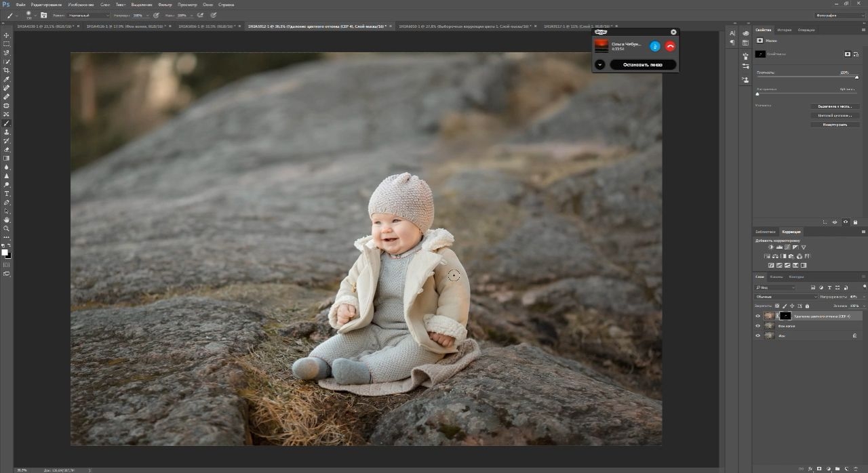Click the 'Цветовой диапазон...' button

point(835,115)
